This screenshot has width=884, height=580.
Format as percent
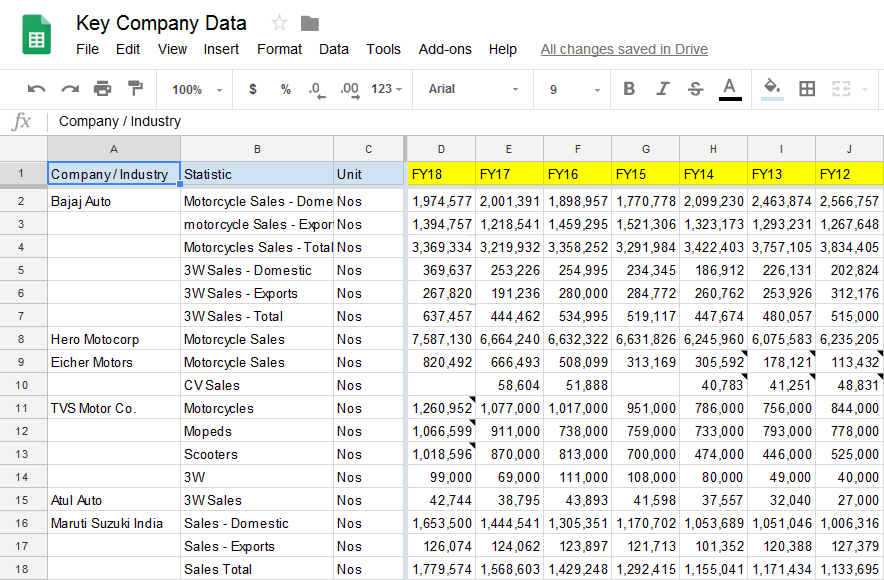(x=286, y=89)
